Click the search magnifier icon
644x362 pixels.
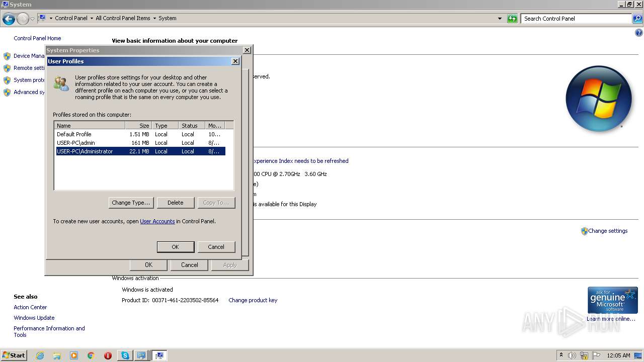[x=637, y=19]
